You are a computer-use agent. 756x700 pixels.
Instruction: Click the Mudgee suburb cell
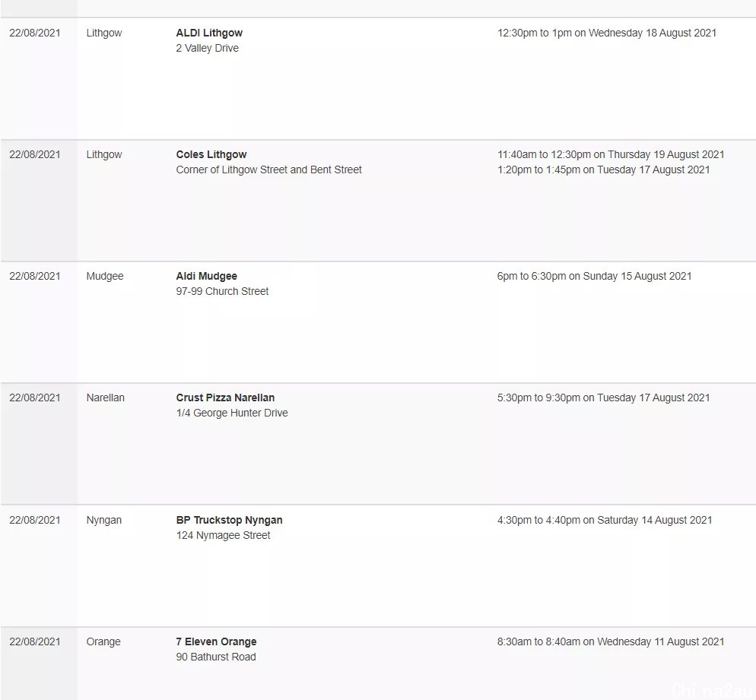coord(105,277)
